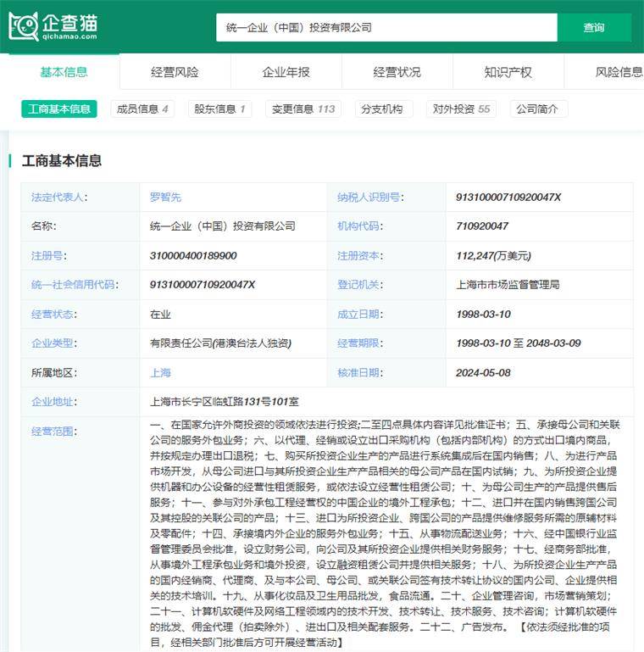Click the 法定代表人 label link
Image resolution: width=644 pixels, height=652 pixels.
[58, 197]
